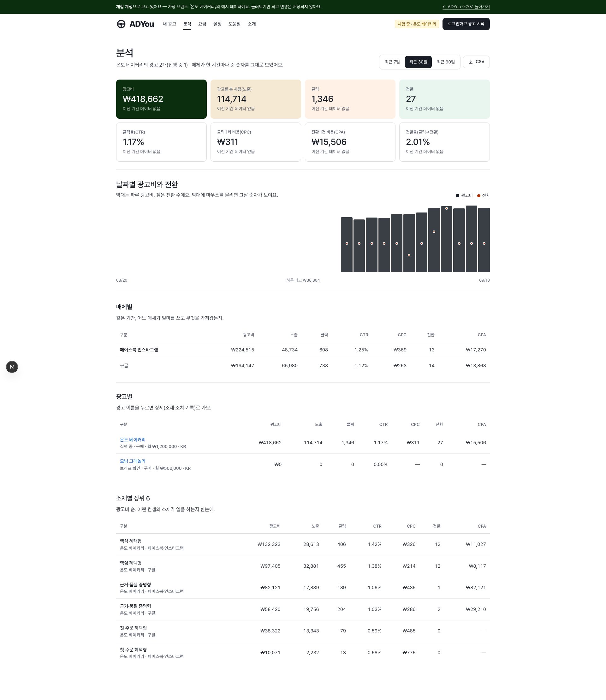Click the ADYou logo
Screen dimensions: 606x700
[135, 24]
